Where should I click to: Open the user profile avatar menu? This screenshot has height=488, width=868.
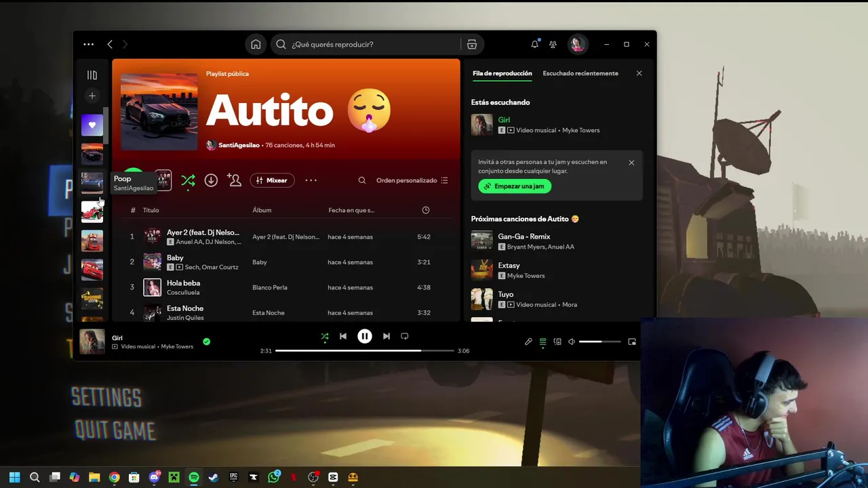point(577,44)
